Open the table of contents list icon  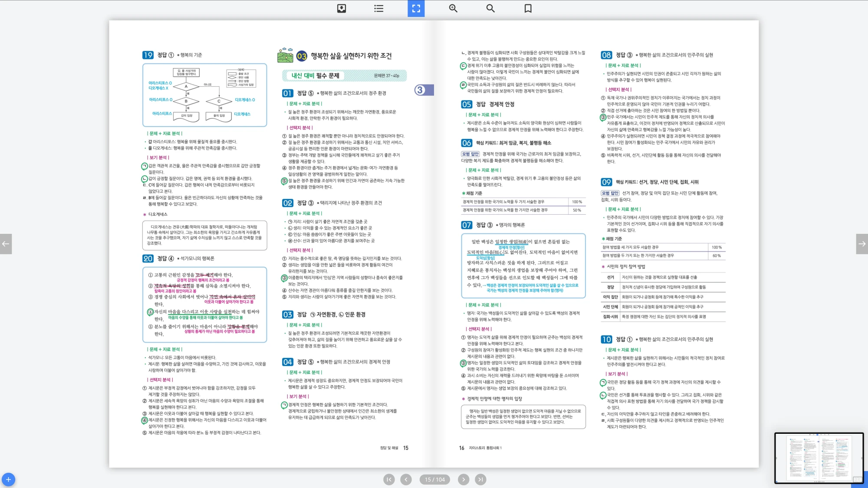click(x=378, y=8)
